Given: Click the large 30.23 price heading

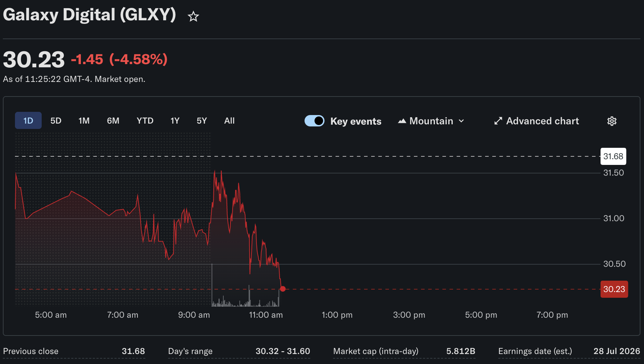Looking at the screenshot, I should [34, 59].
